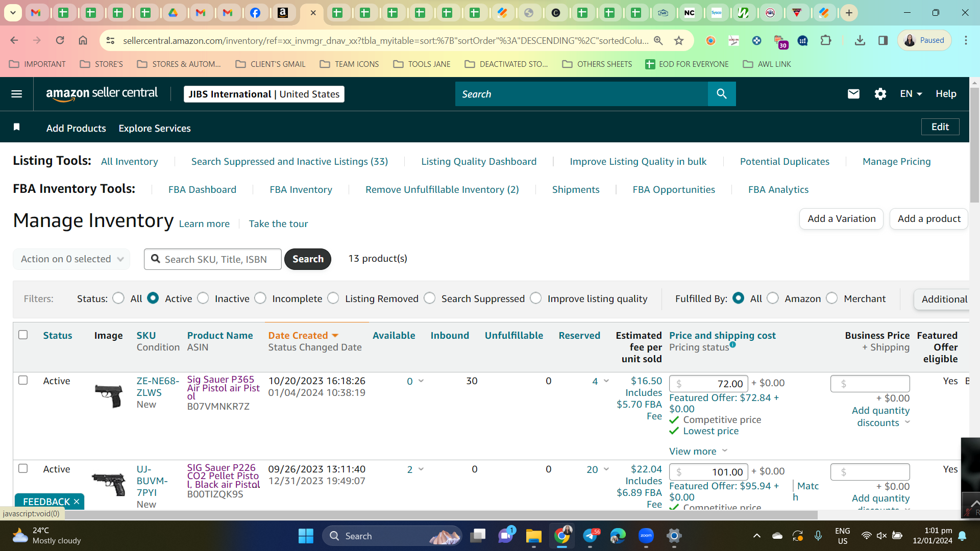The image size is (980, 551).
Task: Open the settings gear in Seller Central
Action: (880, 94)
